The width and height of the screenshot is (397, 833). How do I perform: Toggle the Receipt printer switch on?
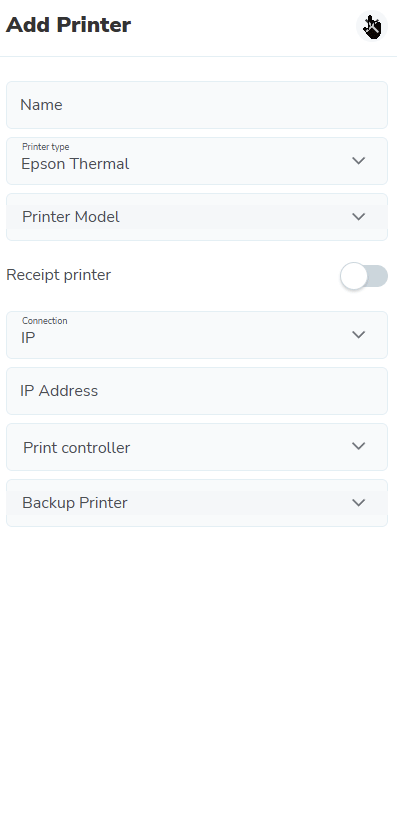364,276
